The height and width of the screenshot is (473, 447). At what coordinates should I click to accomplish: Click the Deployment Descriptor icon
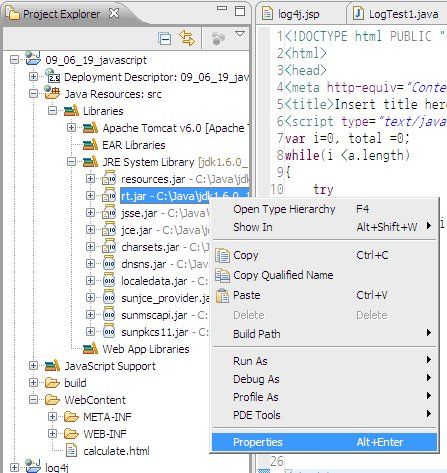click(52, 76)
